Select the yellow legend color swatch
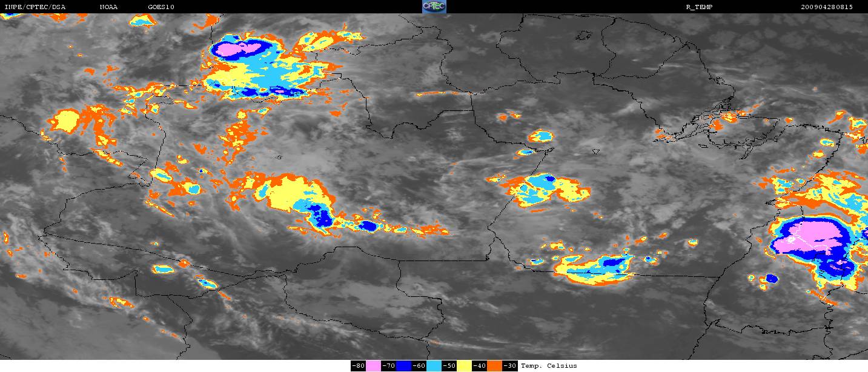868x372 pixels. (x=464, y=366)
